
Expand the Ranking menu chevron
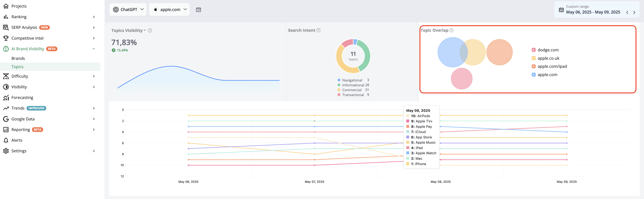click(94, 17)
